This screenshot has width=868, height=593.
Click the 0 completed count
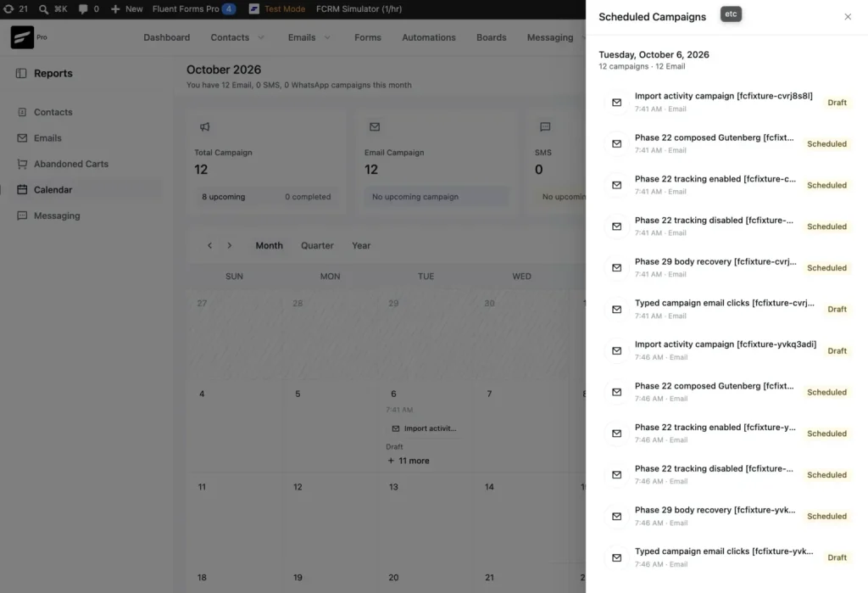click(x=308, y=197)
